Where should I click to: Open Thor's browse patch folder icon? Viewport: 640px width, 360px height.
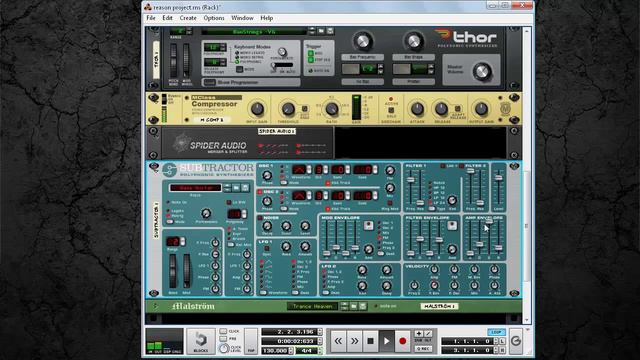322,31
